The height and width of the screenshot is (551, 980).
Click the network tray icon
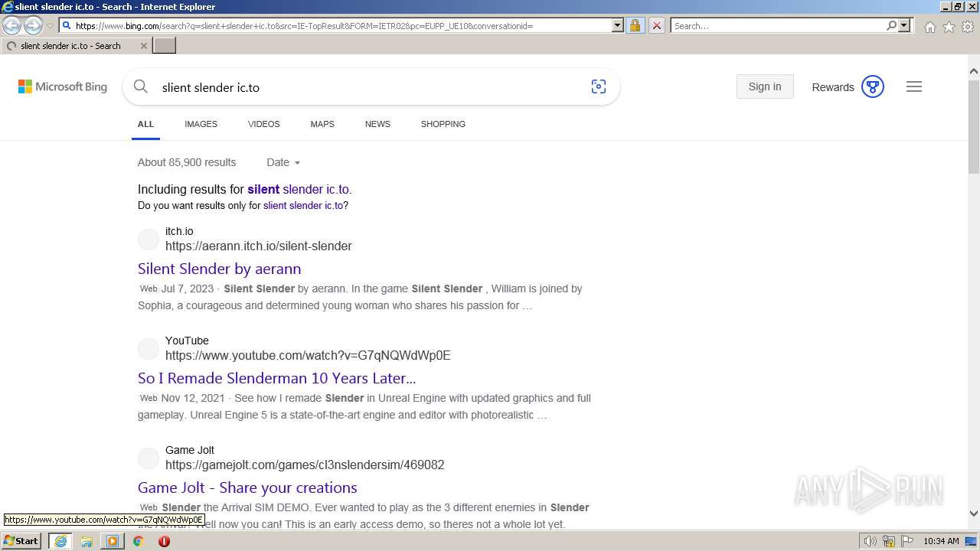[x=889, y=541]
